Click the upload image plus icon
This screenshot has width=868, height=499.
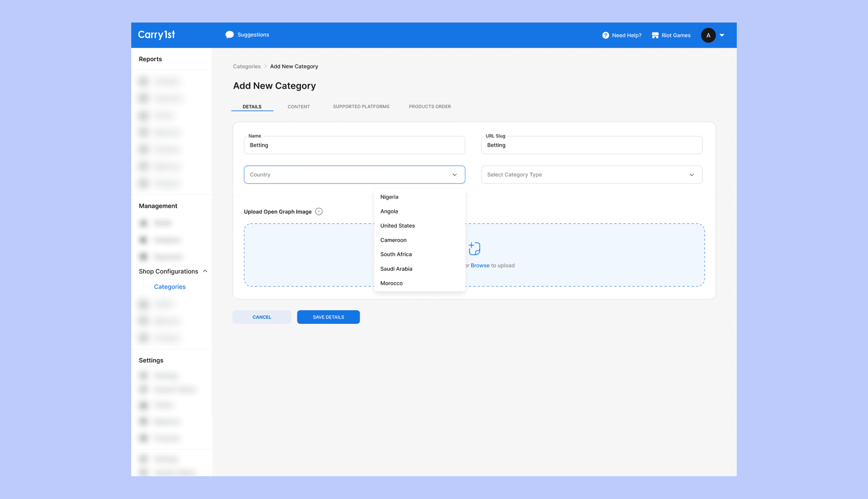coord(474,249)
